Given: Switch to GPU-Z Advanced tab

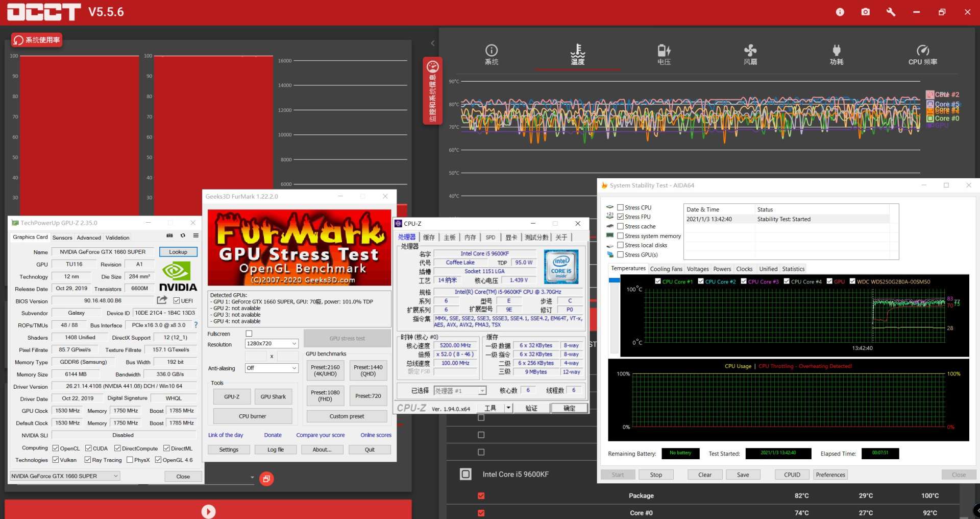Looking at the screenshot, I should 89,238.
